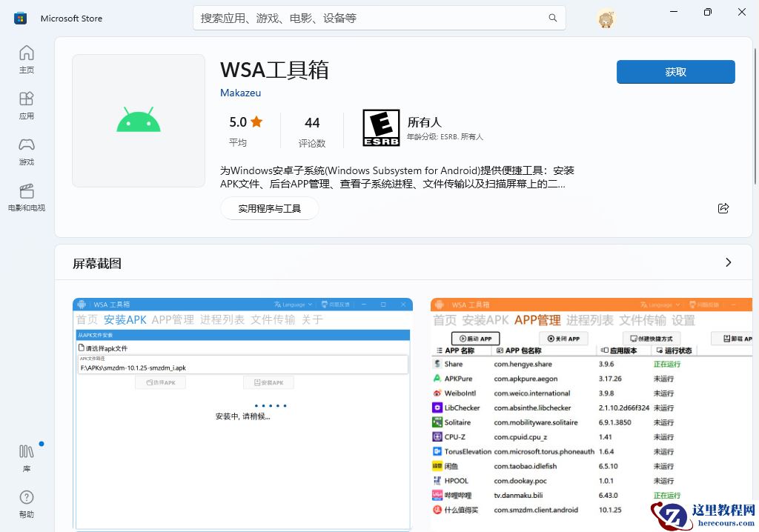
Task: Click the search magnifier icon in search bar
Action: (x=553, y=18)
